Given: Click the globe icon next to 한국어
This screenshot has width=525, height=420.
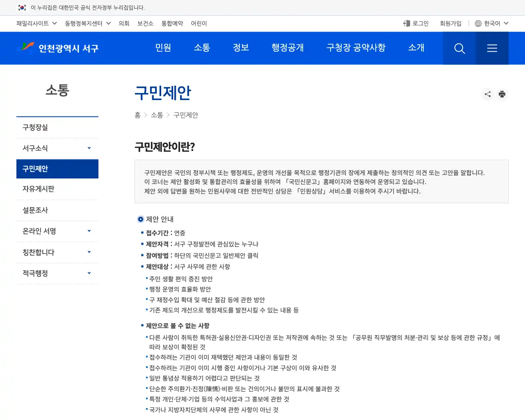Looking at the screenshot, I should tap(478, 23).
